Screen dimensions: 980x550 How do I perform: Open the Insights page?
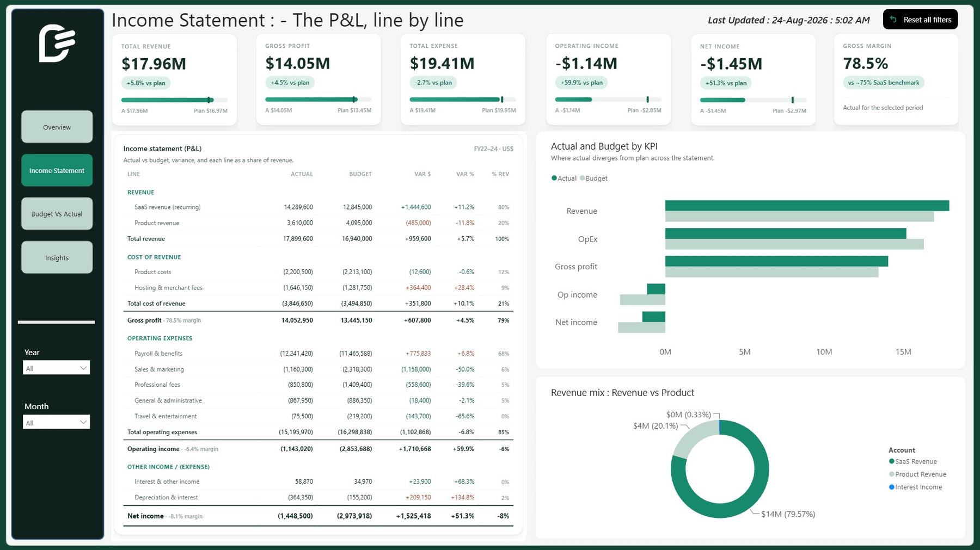57,257
